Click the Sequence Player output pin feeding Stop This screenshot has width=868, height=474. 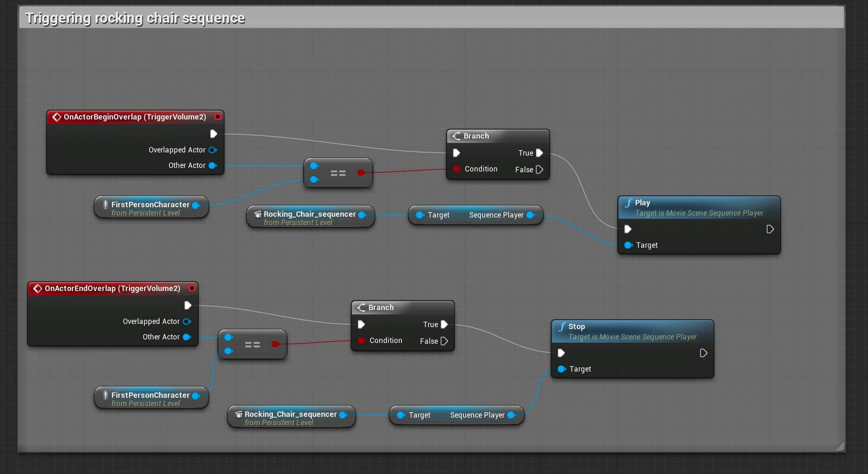(511, 415)
